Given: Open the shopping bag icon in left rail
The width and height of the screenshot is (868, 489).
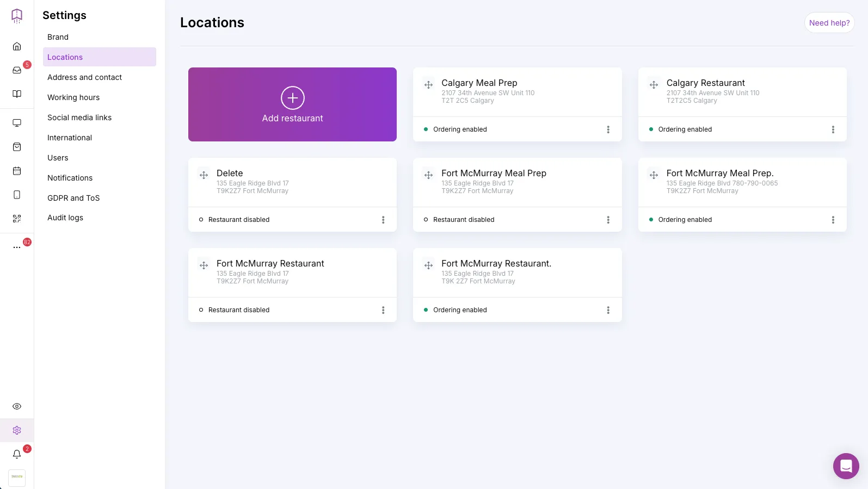Looking at the screenshot, I should [17, 147].
